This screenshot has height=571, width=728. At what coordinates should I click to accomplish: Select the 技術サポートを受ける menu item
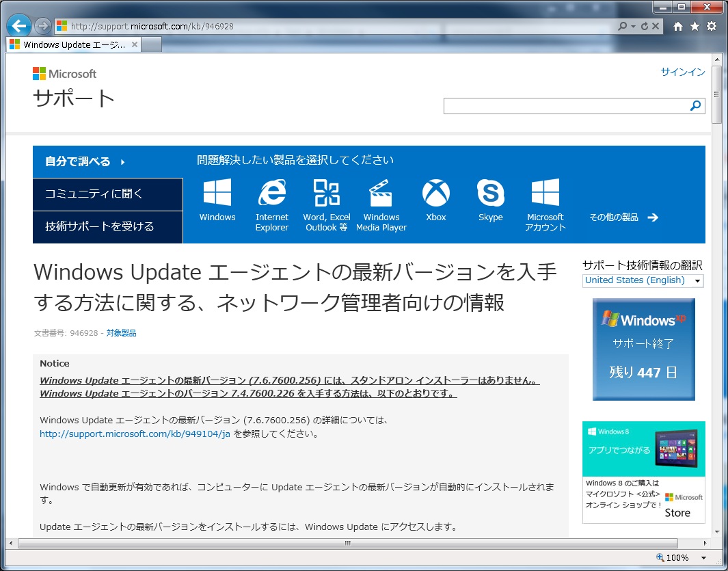coord(108,227)
